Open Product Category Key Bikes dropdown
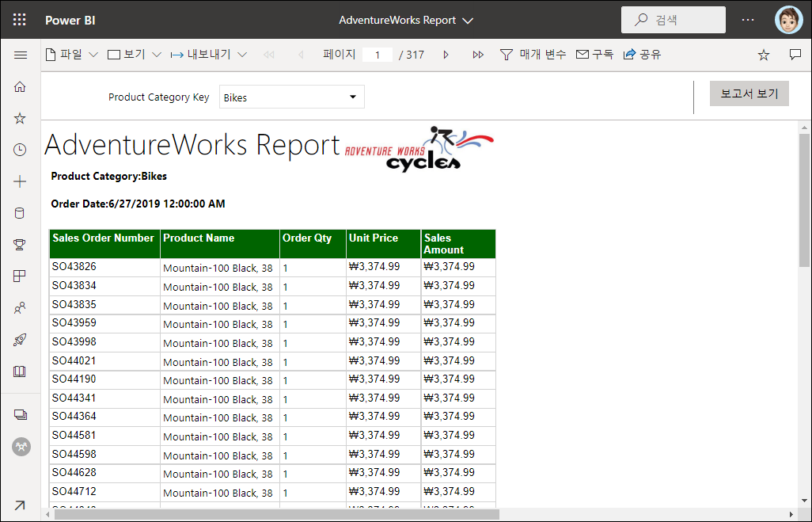 (x=291, y=97)
